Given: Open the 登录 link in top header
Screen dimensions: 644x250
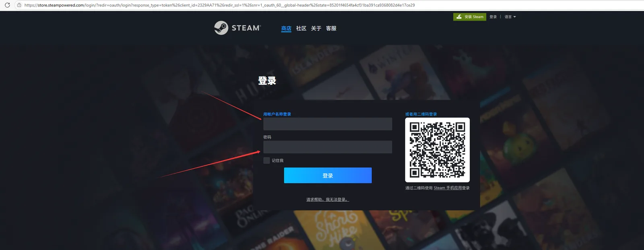Looking at the screenshot, I should pyautogui.click(x=493, y=17).
